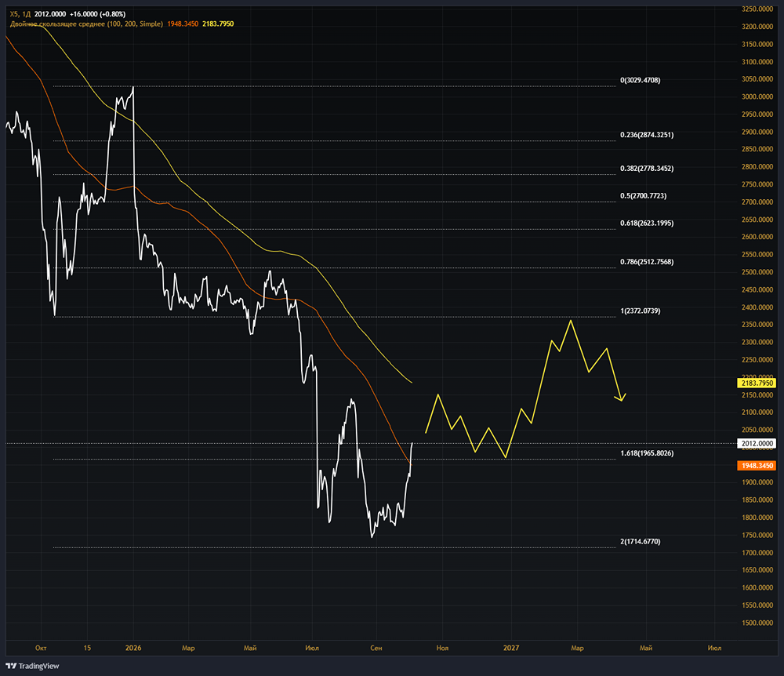Select the 1.618(1965.8026) Fibonacci level label
This screenshot has width=784, height=676.
tap(647, 453)
